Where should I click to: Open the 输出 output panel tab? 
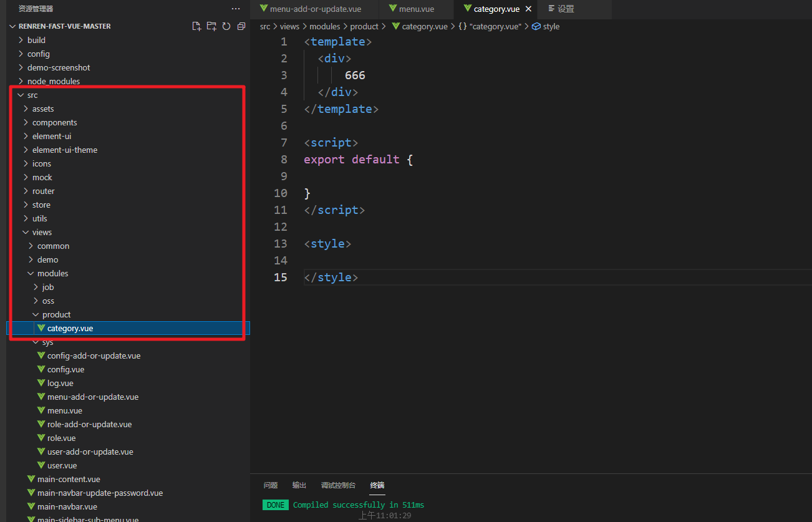(x=299, y=485)
